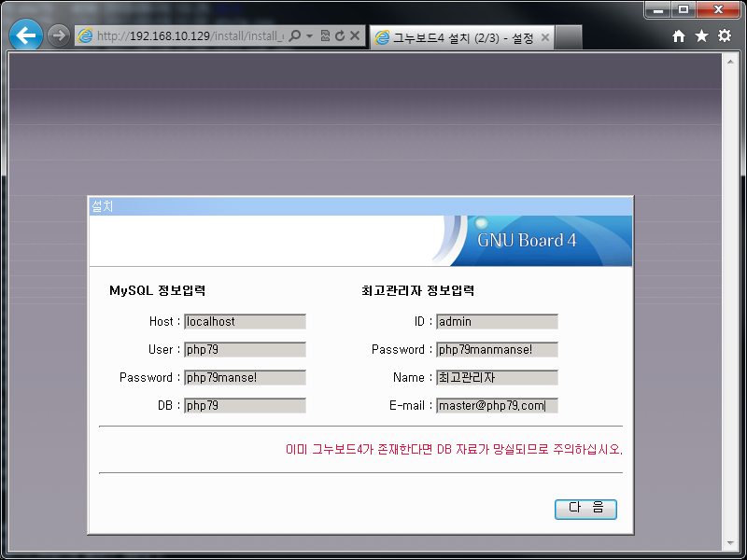
Task: Click the administrator E-mail field
Action: point(497,406)
